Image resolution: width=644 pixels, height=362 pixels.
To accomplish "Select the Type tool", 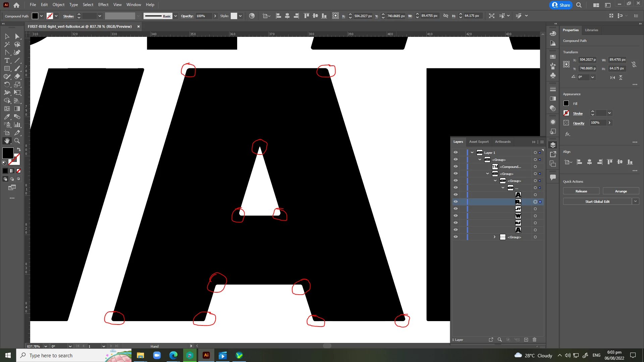I will tap(7, 61).
